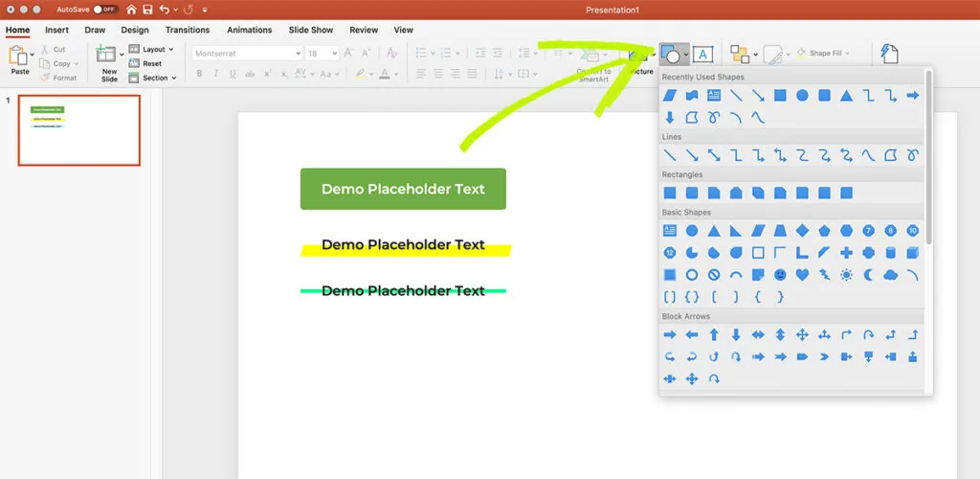This screenshot has width=980, height=479.
Task: Expand the Section dropdown
Action: [x=152, y=78]
